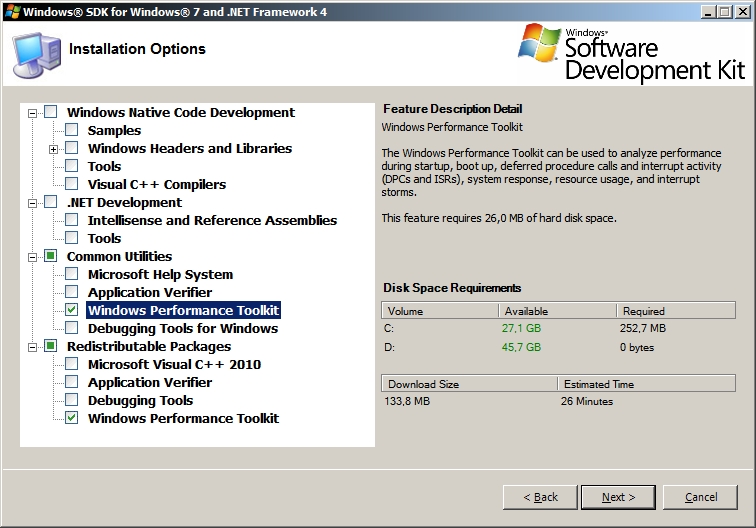Select the Windows Headers and Libraries label
The image size is (756, 528).
click(x=190, y=148)
